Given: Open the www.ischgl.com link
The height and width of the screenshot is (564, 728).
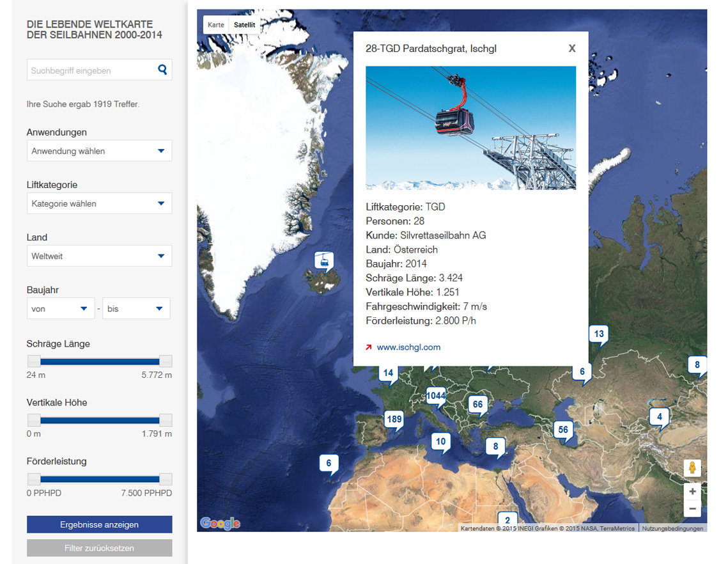Looking at the screenshot, I should click(x=408, y=347).
